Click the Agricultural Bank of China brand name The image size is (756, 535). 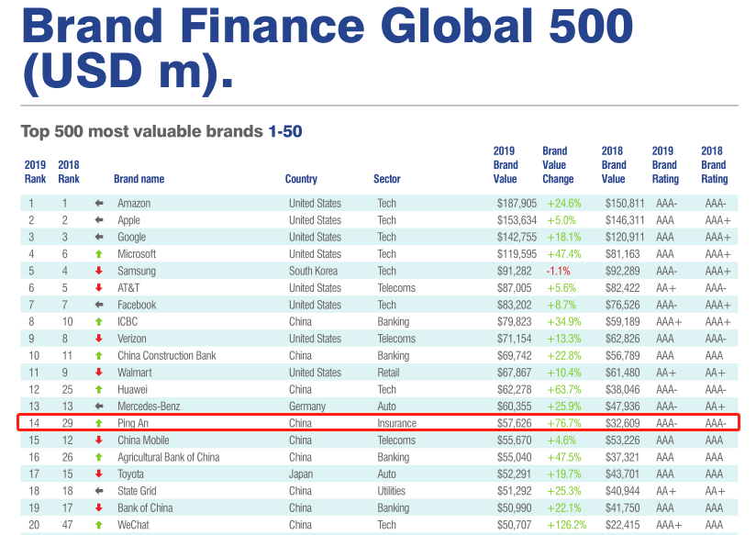(x=168, y=458)
